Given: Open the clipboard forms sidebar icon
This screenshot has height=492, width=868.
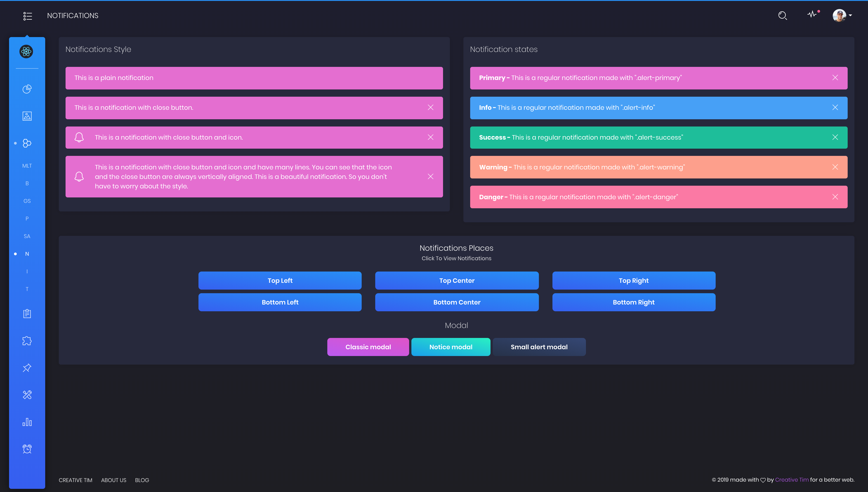Looking at the screenshot, I should (27, 314).
